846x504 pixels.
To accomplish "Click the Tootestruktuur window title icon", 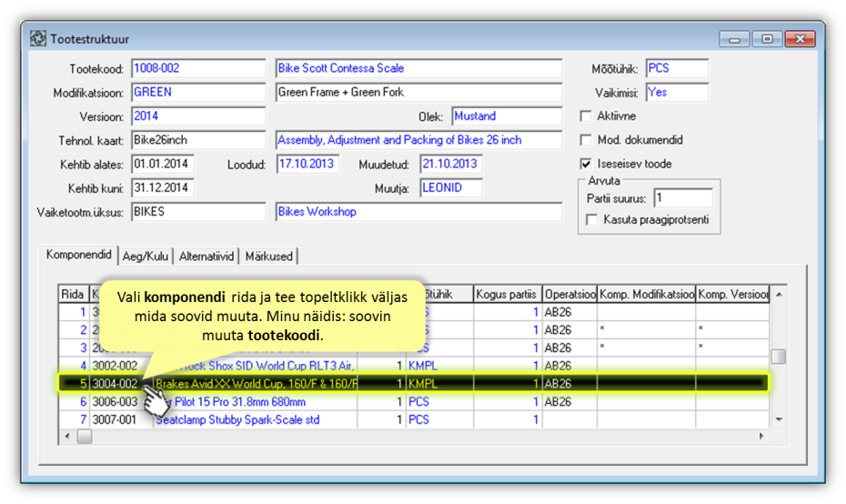I will point(38,39).
